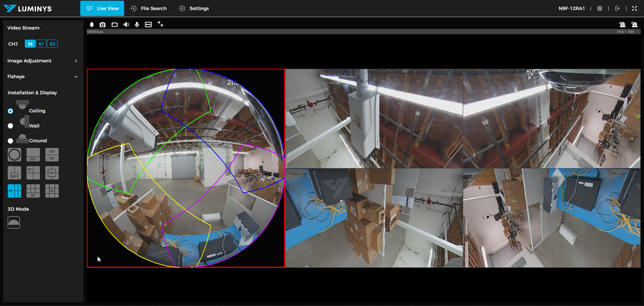
Task: Click the logout icon in the header
Action: [x=618, y=8]
